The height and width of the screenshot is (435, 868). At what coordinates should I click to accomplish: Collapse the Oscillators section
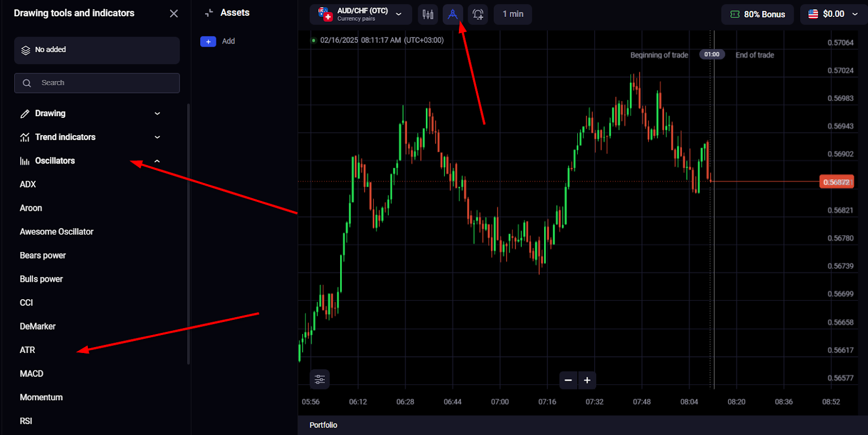[x=91, y=161]
